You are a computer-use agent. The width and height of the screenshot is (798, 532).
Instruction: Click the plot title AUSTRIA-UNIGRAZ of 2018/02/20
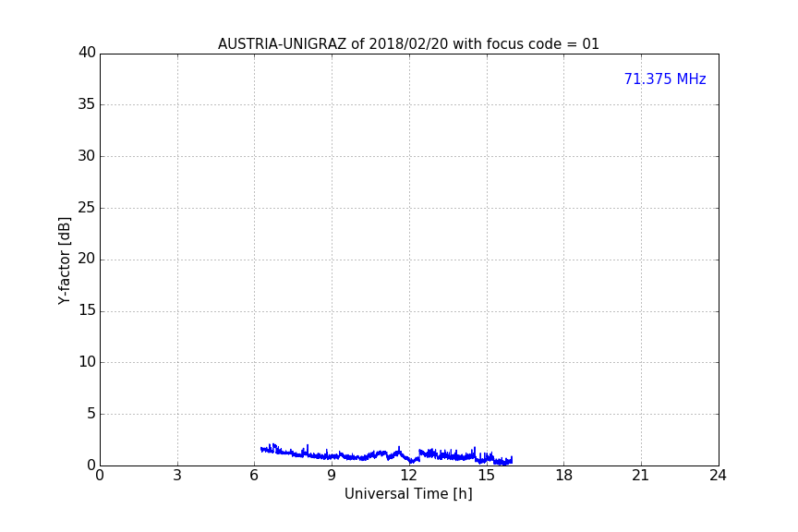point(408,43)
